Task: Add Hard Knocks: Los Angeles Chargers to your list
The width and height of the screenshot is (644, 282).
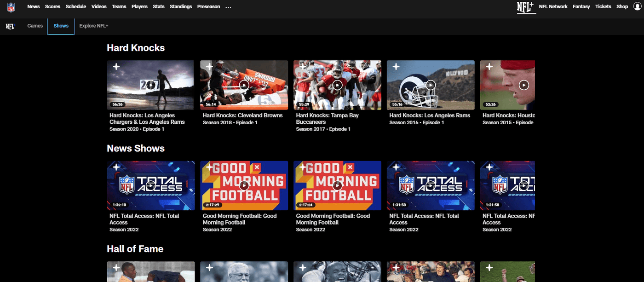Action: click(x=115, y=67)
